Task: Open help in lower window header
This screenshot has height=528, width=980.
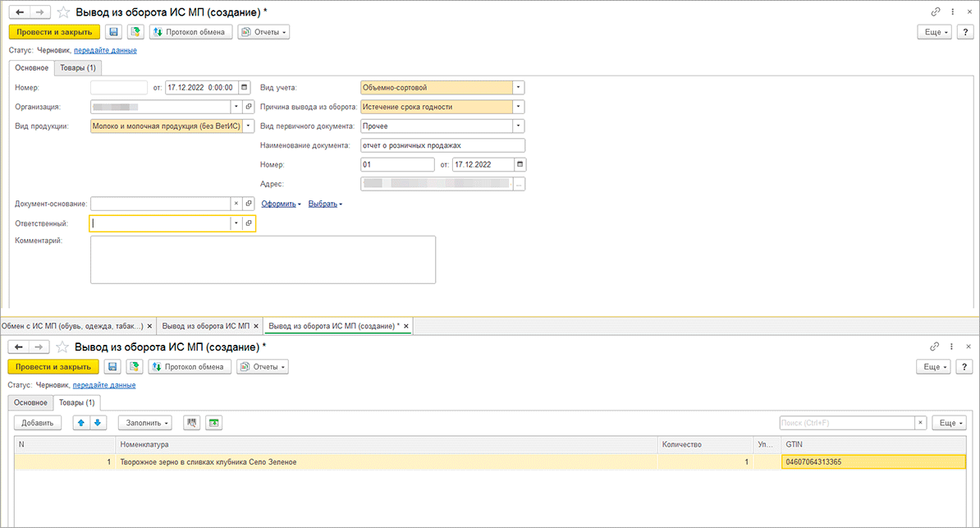Action: coord(964,366)
